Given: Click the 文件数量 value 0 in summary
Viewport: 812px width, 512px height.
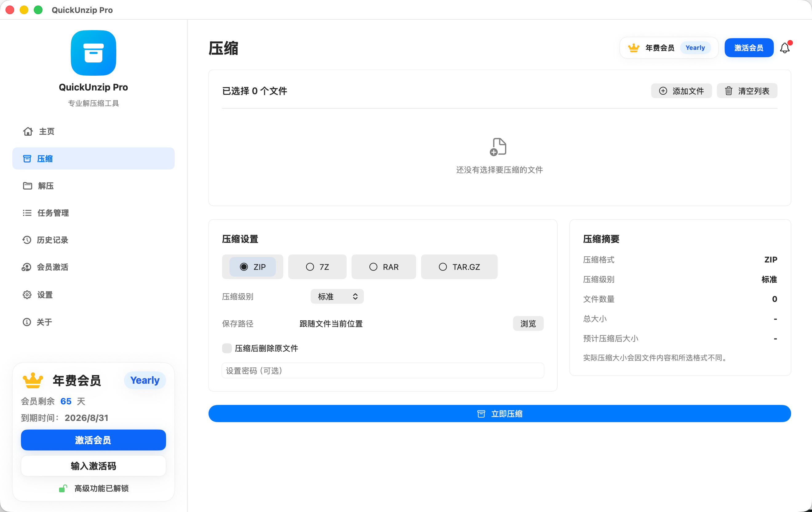Looking at the screenshot, I should tap(774, 299).
